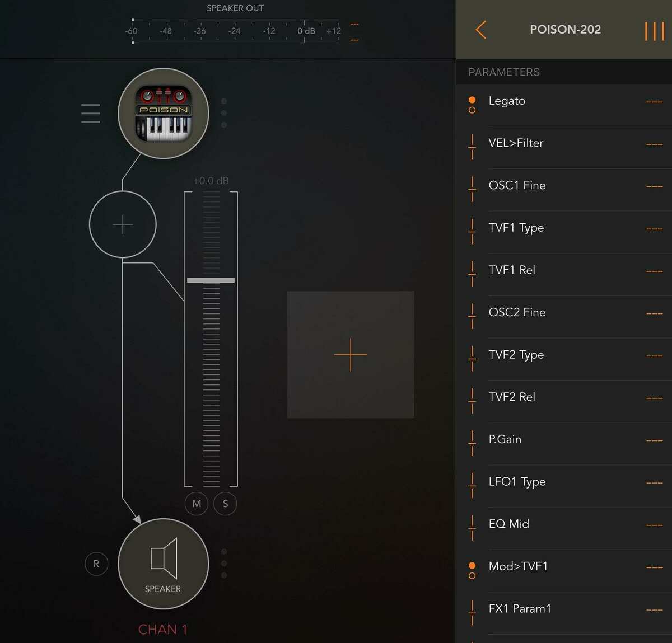Click the orange peak readout beside speaker meter

coord(354,32)
